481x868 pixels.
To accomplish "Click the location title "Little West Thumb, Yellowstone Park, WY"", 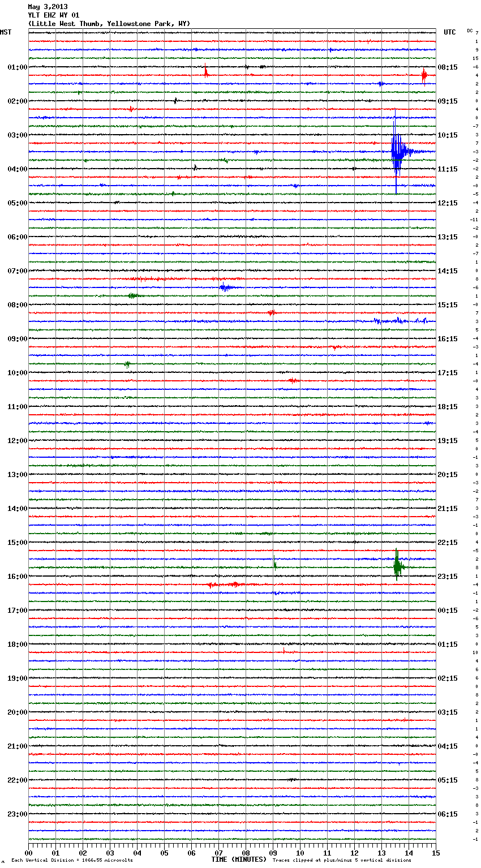I will pos(109,24).
